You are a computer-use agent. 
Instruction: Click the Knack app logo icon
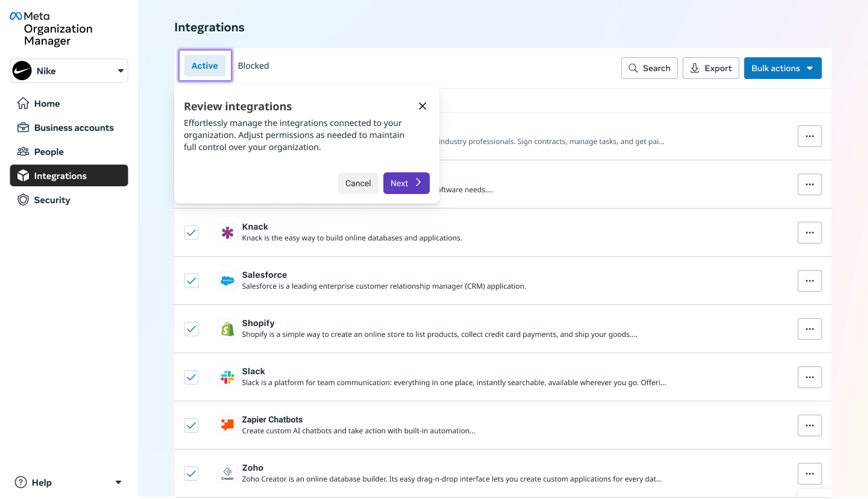227,233
